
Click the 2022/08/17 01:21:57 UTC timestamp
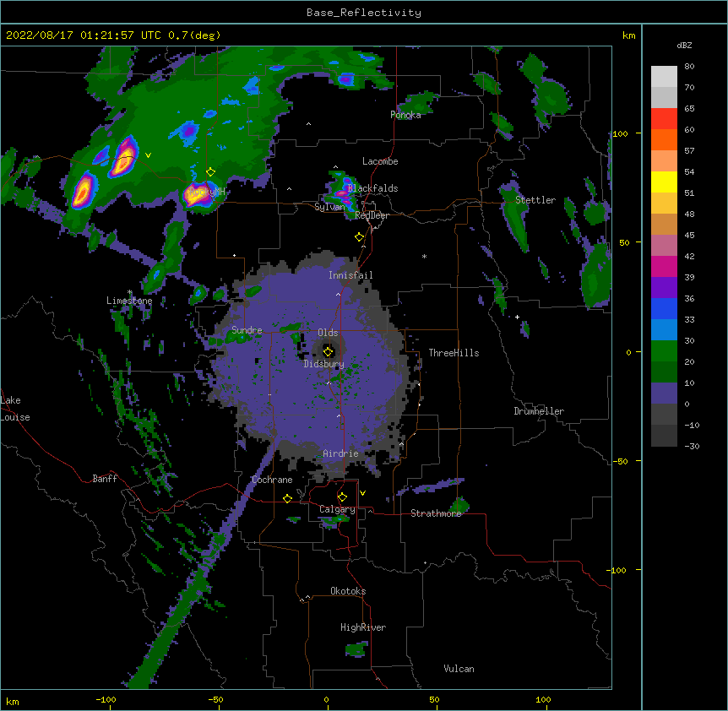click(x=84, y=35)
